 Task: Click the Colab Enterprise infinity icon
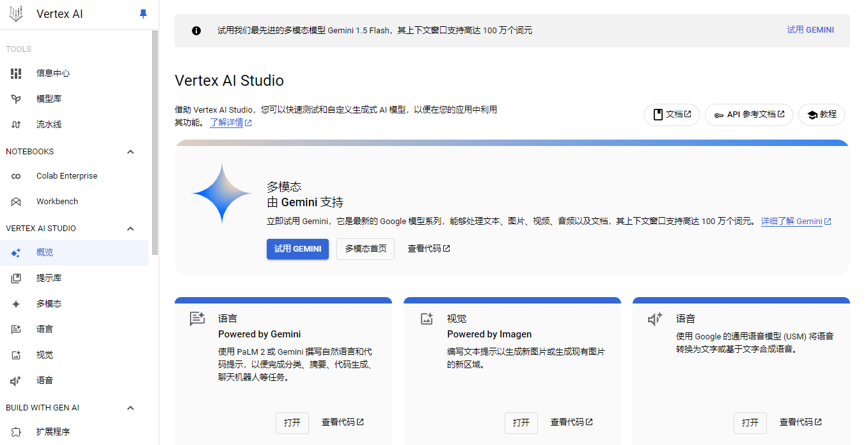16,176
